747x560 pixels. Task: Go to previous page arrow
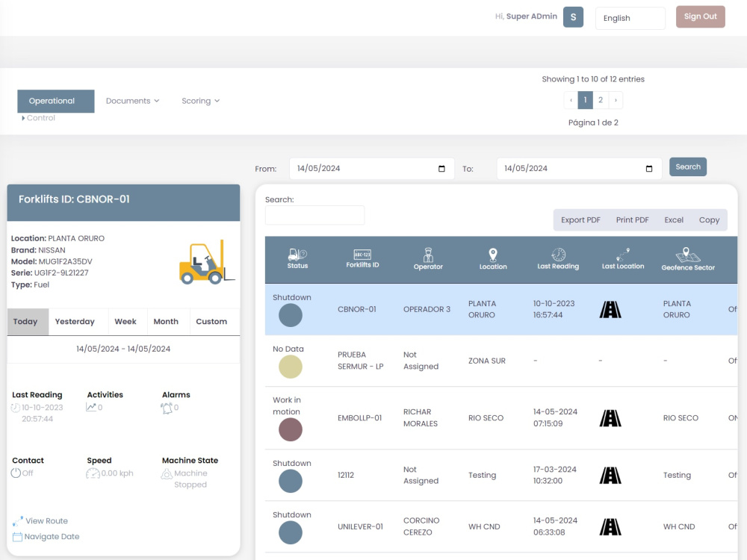tap(571, 100)
